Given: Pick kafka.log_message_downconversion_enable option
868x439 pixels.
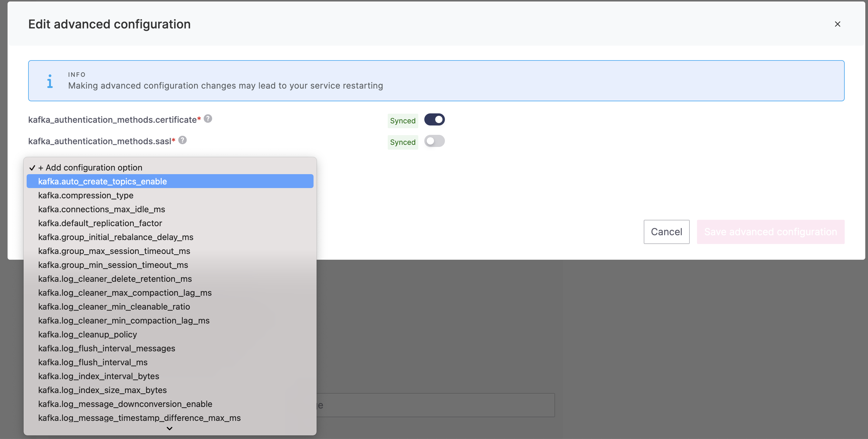Looking at the screenshot, I should 125,404.
